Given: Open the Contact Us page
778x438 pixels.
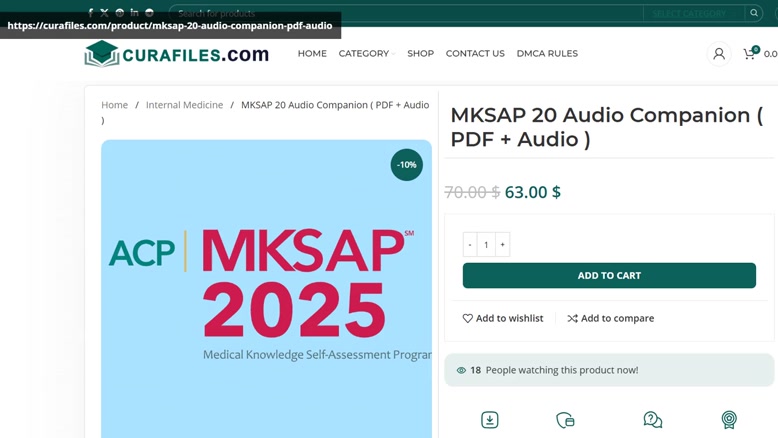Looking at the screenshot, I should point(475,54).
